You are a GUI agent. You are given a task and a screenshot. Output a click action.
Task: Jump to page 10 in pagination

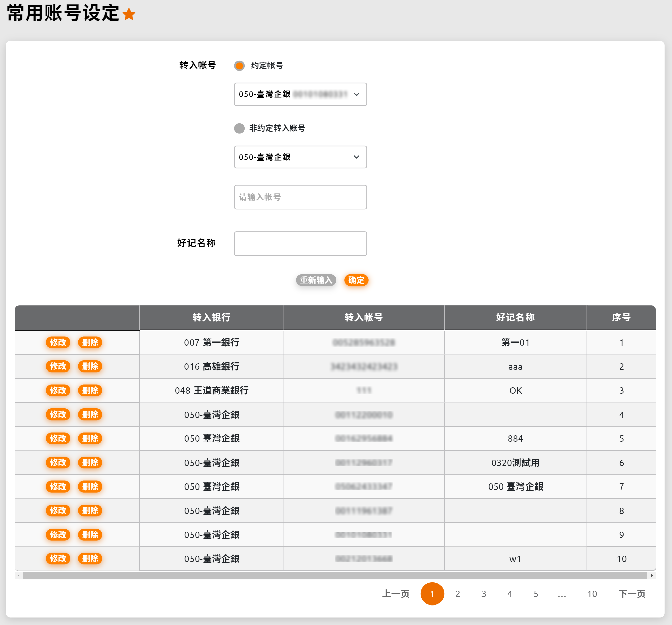(592, 594)
